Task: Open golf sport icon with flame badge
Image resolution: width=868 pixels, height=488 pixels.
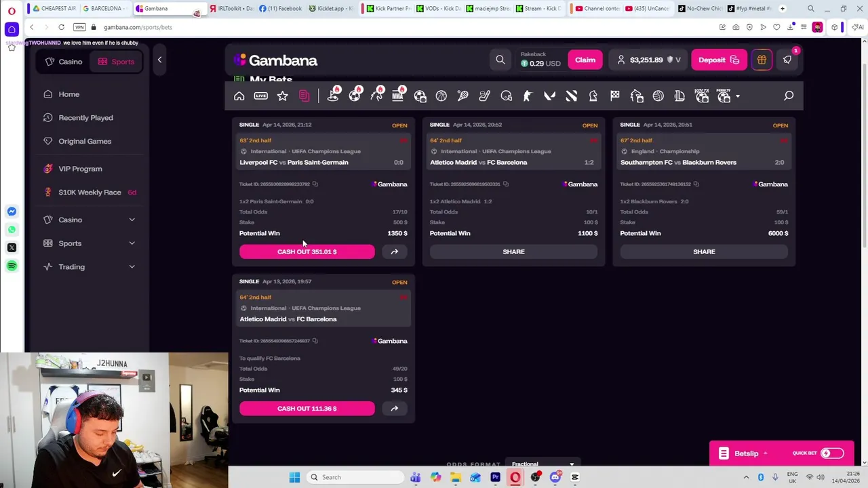Action: point(333,96)
